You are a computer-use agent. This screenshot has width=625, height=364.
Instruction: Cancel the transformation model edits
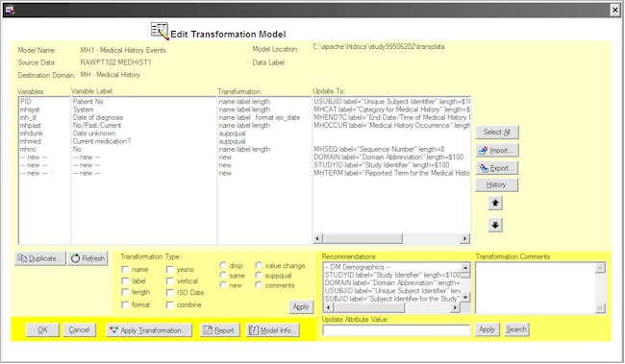(x=79, y=329)
